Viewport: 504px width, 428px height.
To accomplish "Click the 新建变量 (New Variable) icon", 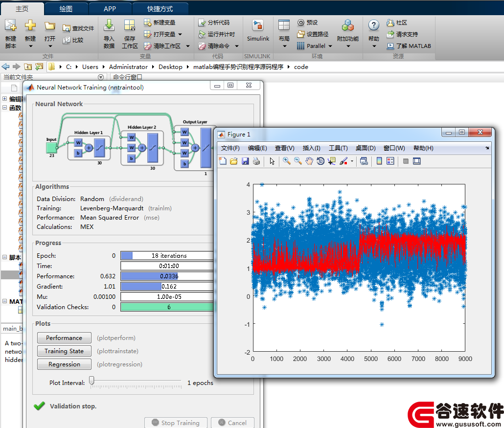I will [x=148, y=23].
